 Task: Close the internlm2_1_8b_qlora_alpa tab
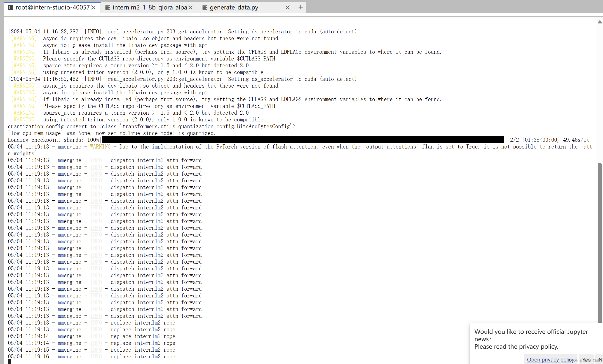(190, 8)
